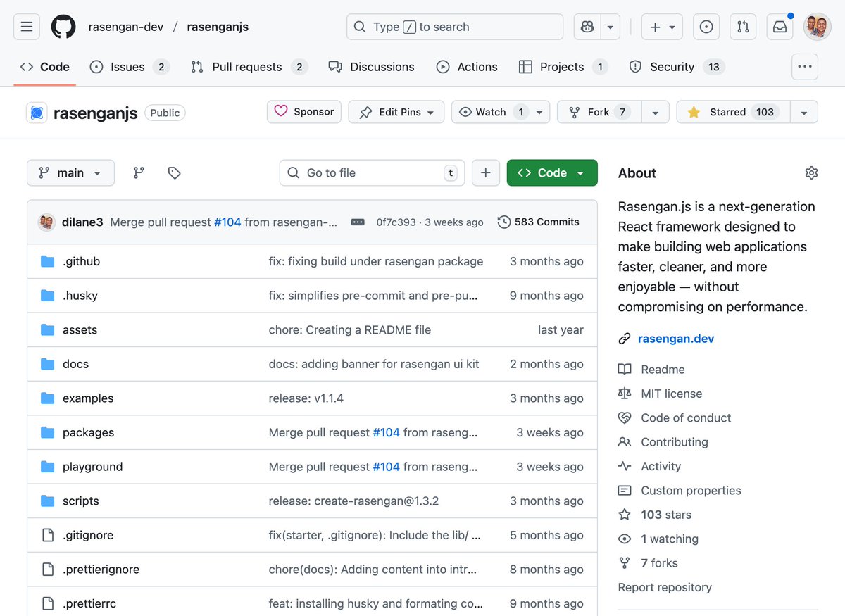845x616 pixels.
Task: Open the pull requests icon in the header
Action: [x=743, y=26]
